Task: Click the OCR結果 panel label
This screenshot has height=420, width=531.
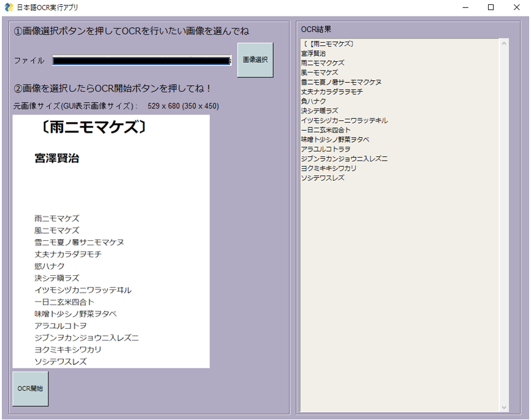Action: click(316, 29)
